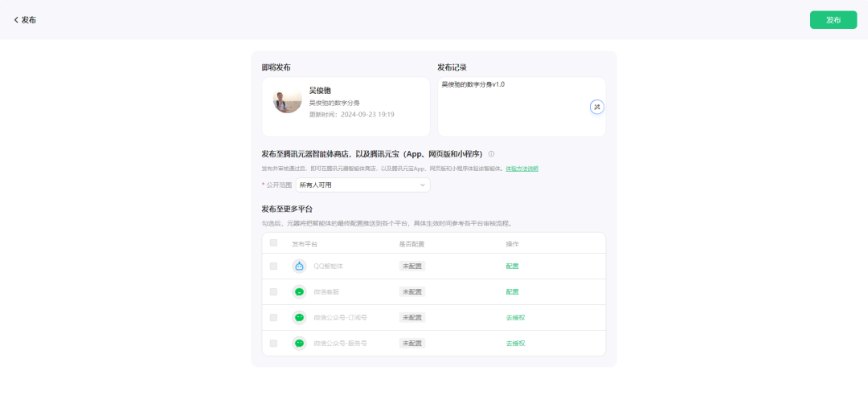Click 未配置 tag in 微信客服 row

coord(411,291)
